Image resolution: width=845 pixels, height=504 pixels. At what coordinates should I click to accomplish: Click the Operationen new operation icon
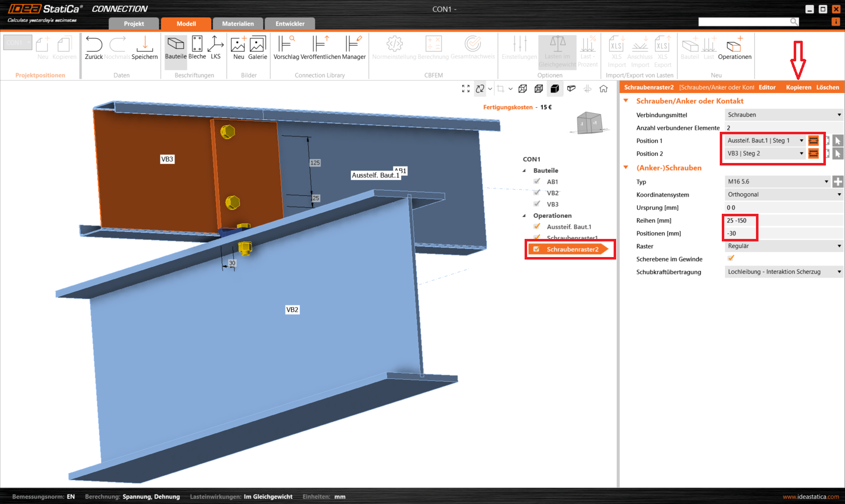pyautogui.click(x=734, y=45)
